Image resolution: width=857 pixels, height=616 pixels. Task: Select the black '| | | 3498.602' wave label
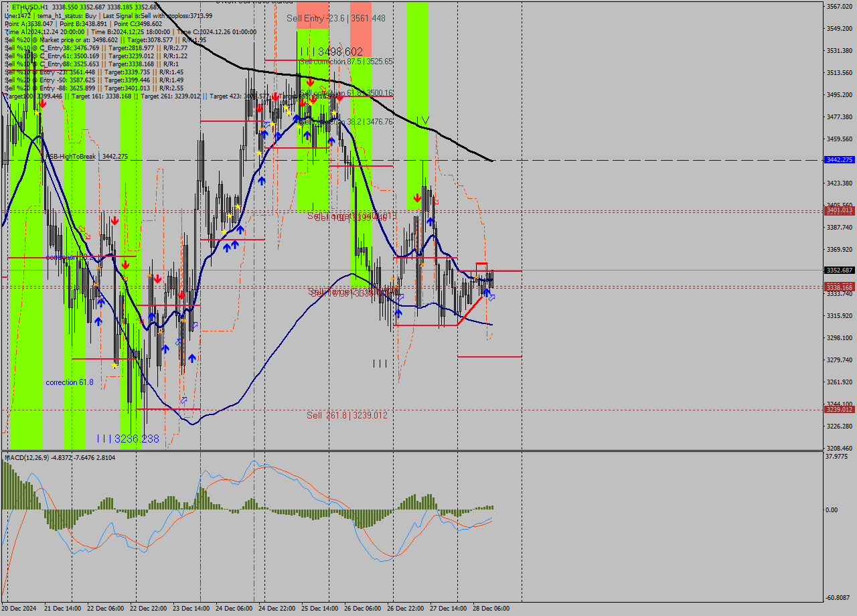pyautogui.click(x=331, y=52)
